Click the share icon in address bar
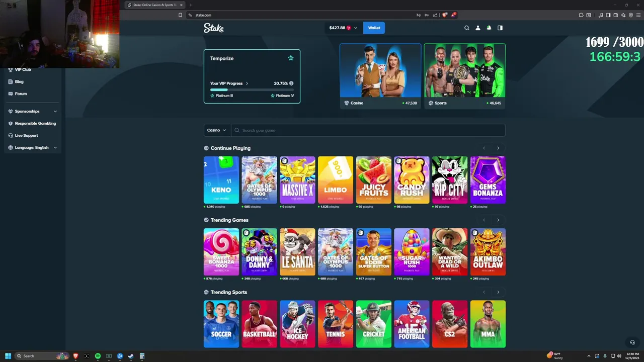Image resolution: width=644 pixels, height=362 pixels. click(435, 15)
